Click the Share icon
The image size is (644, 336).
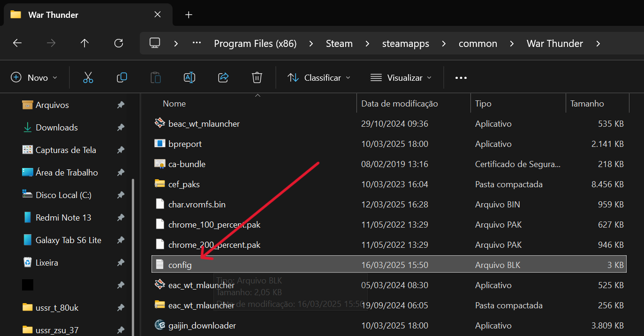pyautogui.click(x=223, y=77)
